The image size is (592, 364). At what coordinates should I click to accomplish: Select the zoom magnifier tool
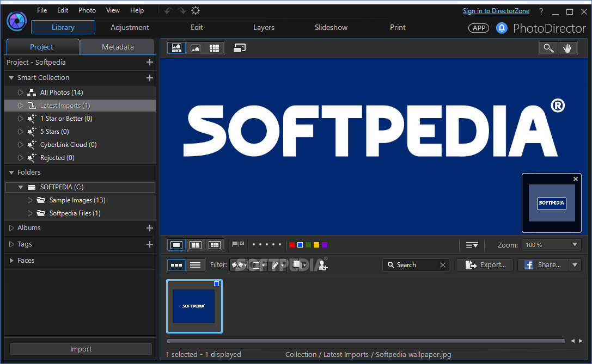coord(548,48)
